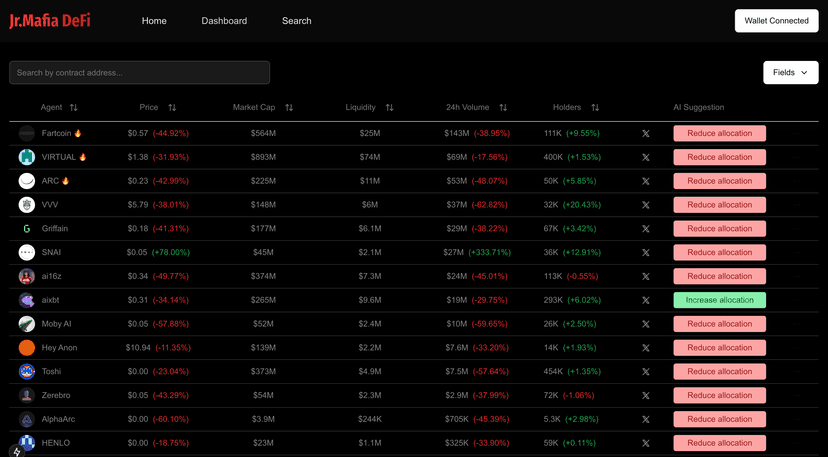Viewport: 828px width, 457px height.
Task: Toggle sorting on Market Cap column
Action: [x=289, y=108]
